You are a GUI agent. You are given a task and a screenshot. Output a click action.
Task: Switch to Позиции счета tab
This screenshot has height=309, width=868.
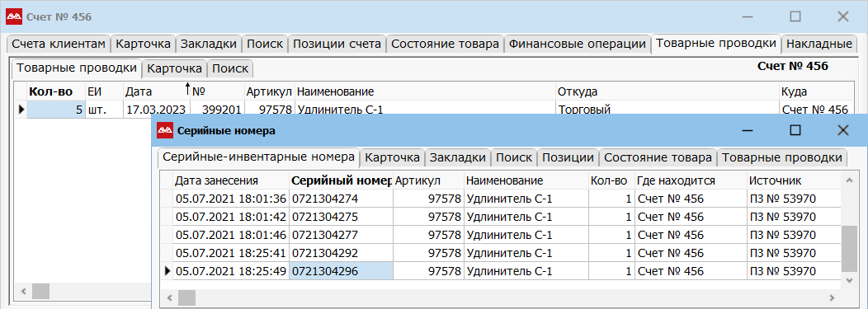337,44
